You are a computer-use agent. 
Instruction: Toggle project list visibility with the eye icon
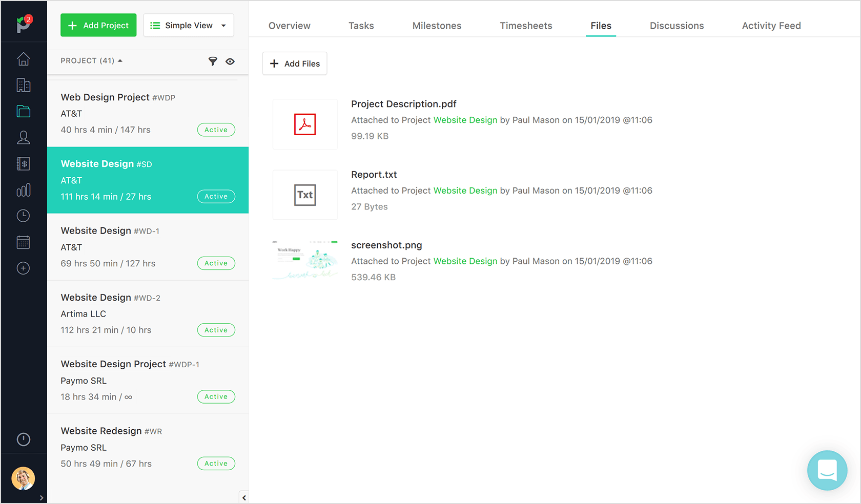[x=230, y=61]
